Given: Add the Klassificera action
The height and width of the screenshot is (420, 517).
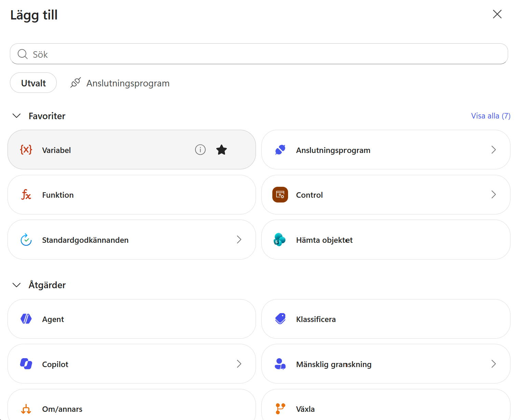Looking at the screenshot, I should 386,319.
